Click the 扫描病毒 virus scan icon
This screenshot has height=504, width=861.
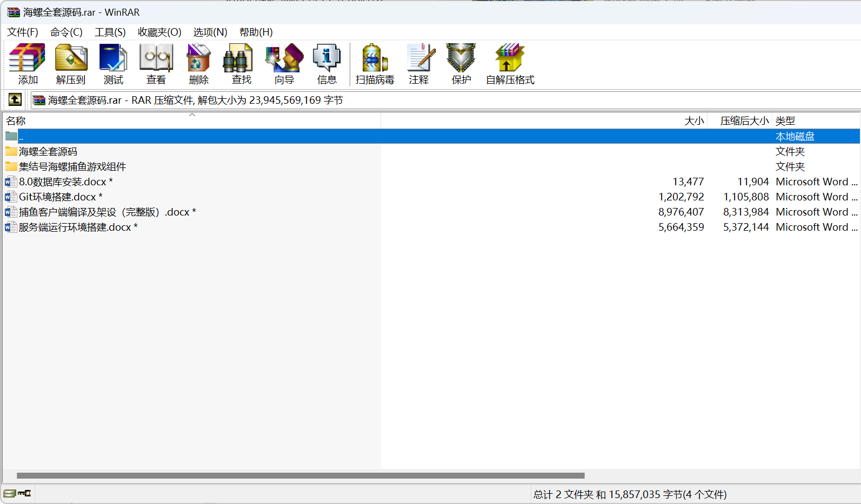(x=375, y=64)
